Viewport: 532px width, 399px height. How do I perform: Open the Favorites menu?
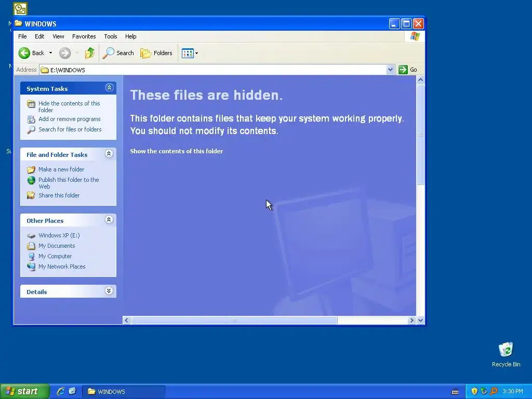(84, 36)
